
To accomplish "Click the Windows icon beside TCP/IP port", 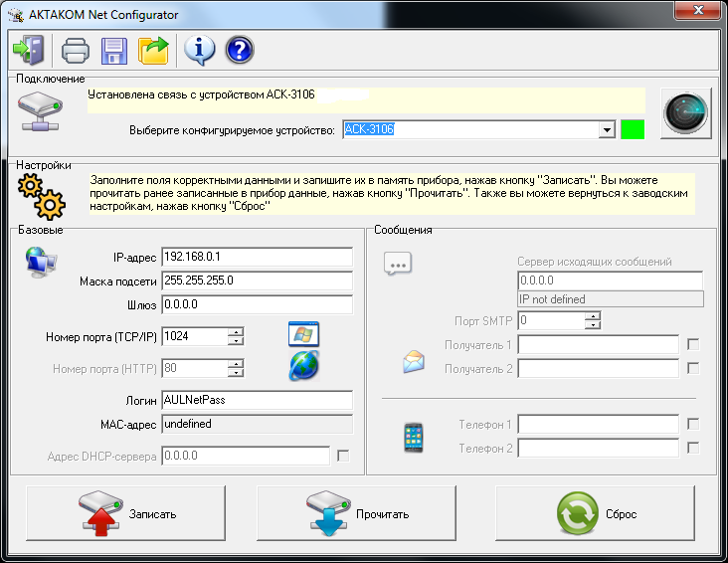I will 302,334.
